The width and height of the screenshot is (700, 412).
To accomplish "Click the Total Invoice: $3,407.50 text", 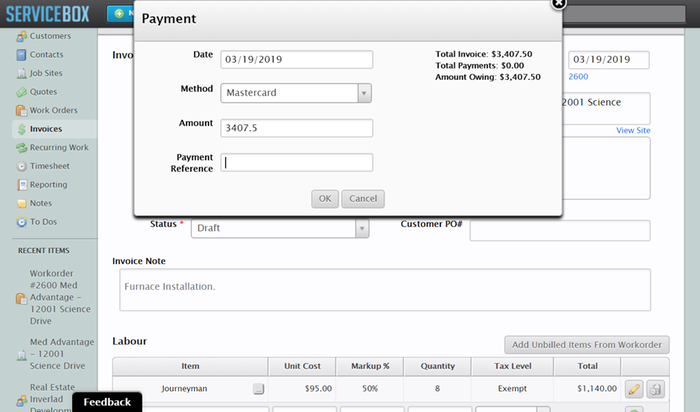I will tap(484, 54).
